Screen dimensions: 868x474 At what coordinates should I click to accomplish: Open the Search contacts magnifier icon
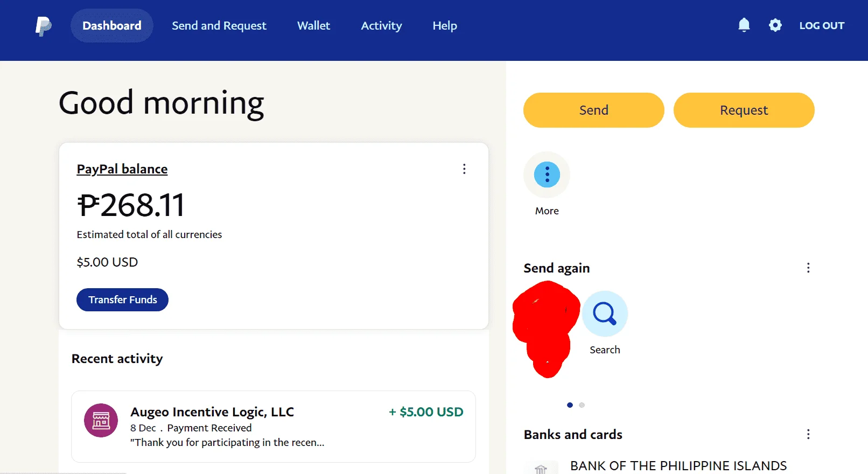tap(605, 313)
